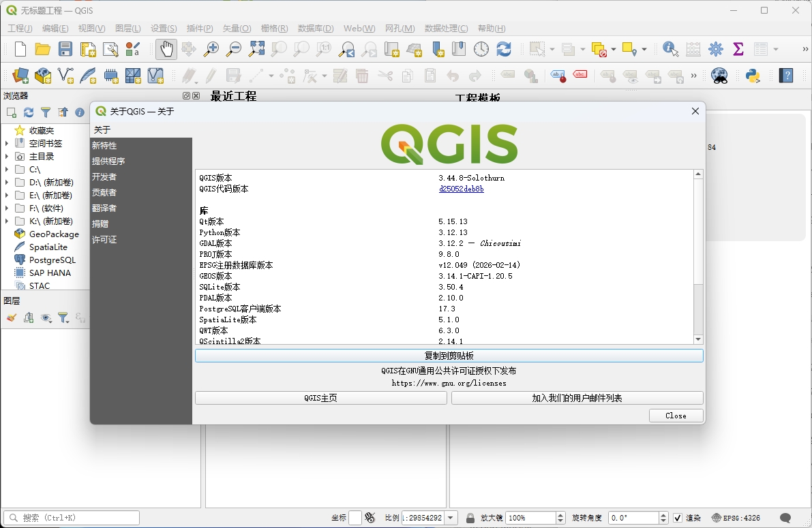Click the 复制到剪贴板 button

click(x=449, y=356)
